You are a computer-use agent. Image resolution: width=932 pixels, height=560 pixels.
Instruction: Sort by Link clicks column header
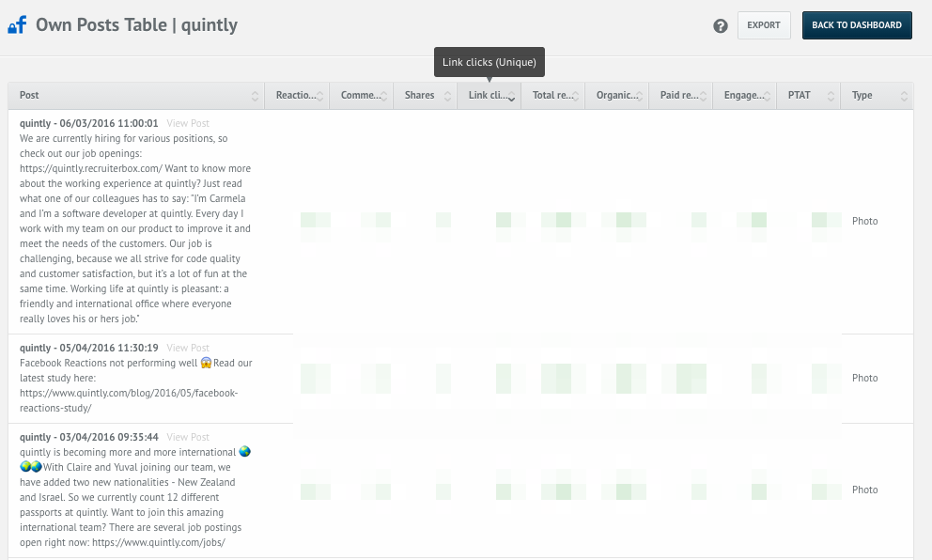tap(488, 95)
